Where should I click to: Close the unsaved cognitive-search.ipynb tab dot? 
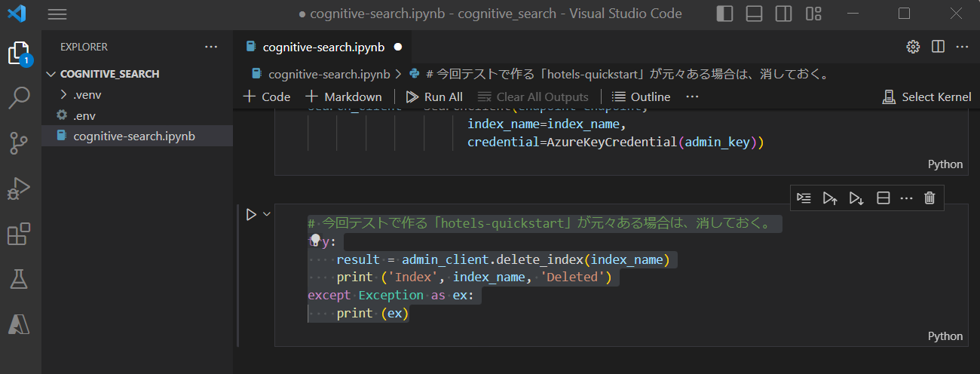pyautogui.click(x=398, y=47)
